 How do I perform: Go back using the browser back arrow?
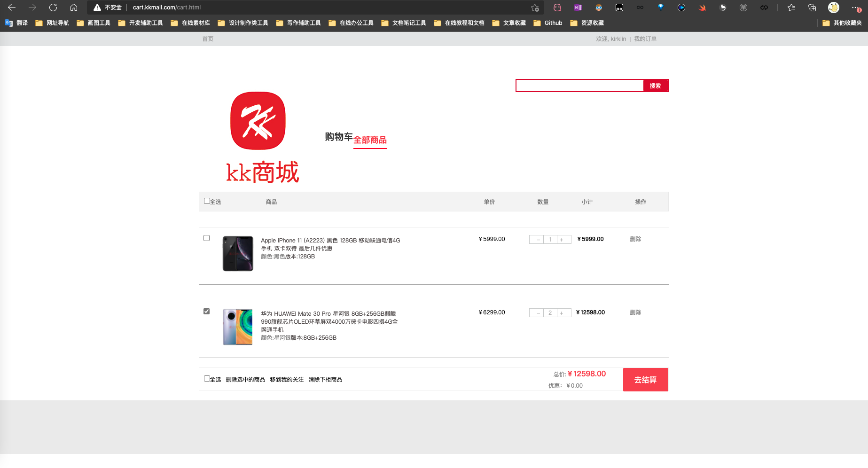12,8
